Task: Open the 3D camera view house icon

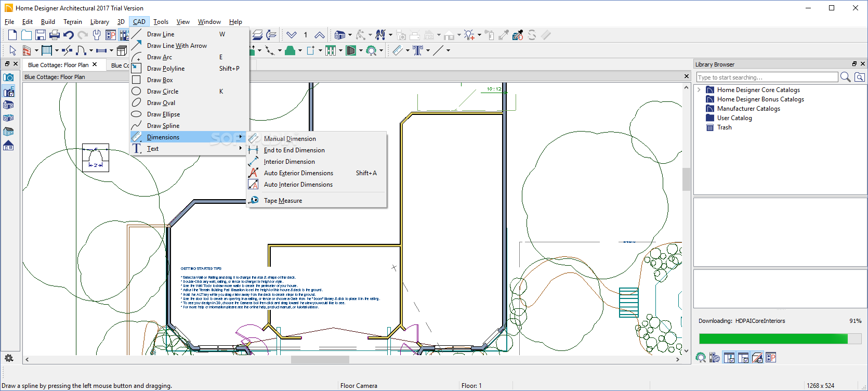Action: (339, 35)
